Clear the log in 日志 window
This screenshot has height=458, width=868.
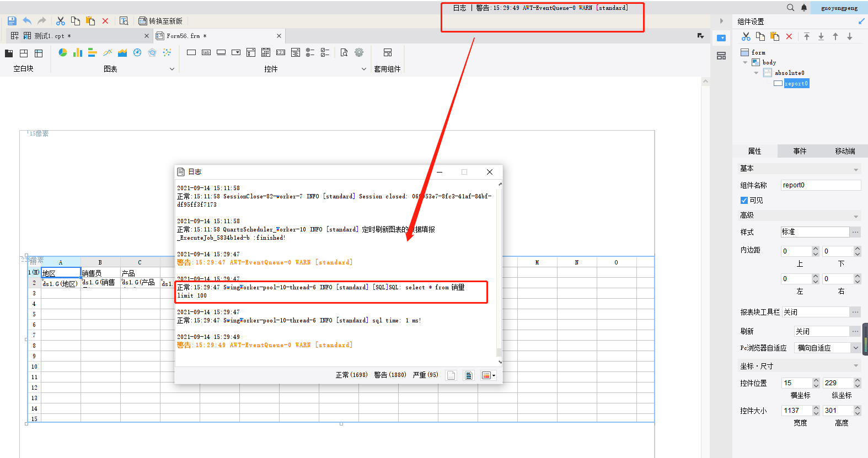click(451, 375)
